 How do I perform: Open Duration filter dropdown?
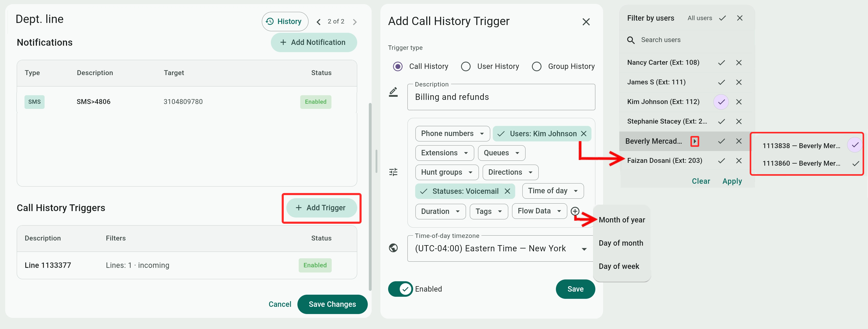[440, 212]
